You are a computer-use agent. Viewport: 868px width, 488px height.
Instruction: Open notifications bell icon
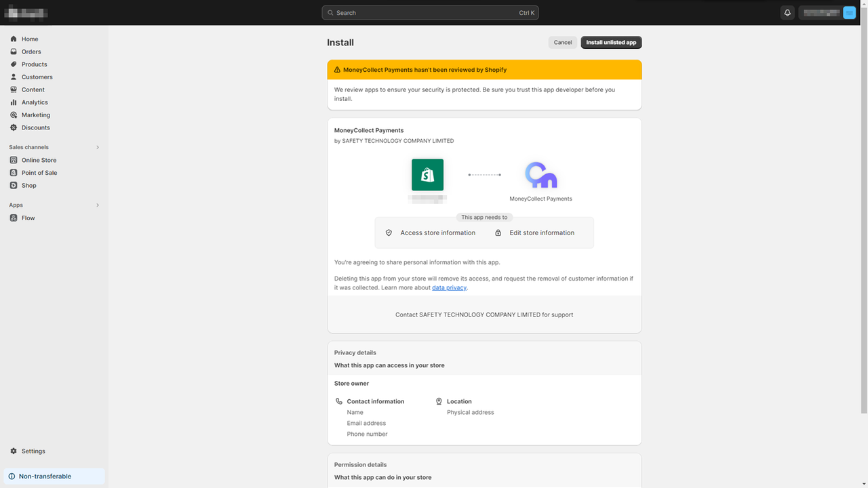point(787,13)
